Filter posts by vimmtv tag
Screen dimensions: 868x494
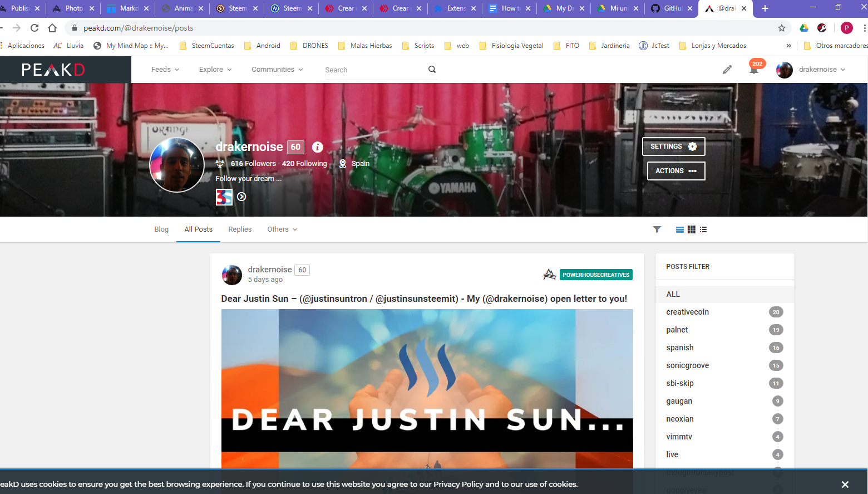click(725, 437)
